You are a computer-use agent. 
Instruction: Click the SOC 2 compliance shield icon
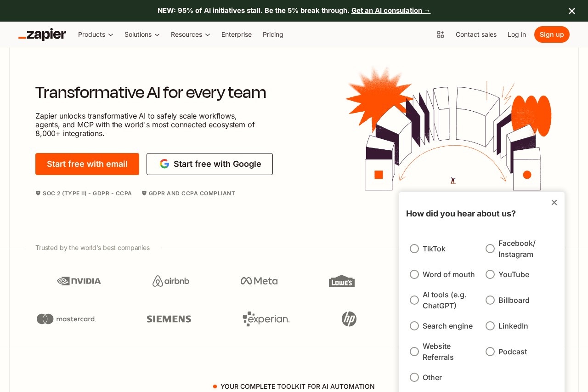tap(38, 193)
